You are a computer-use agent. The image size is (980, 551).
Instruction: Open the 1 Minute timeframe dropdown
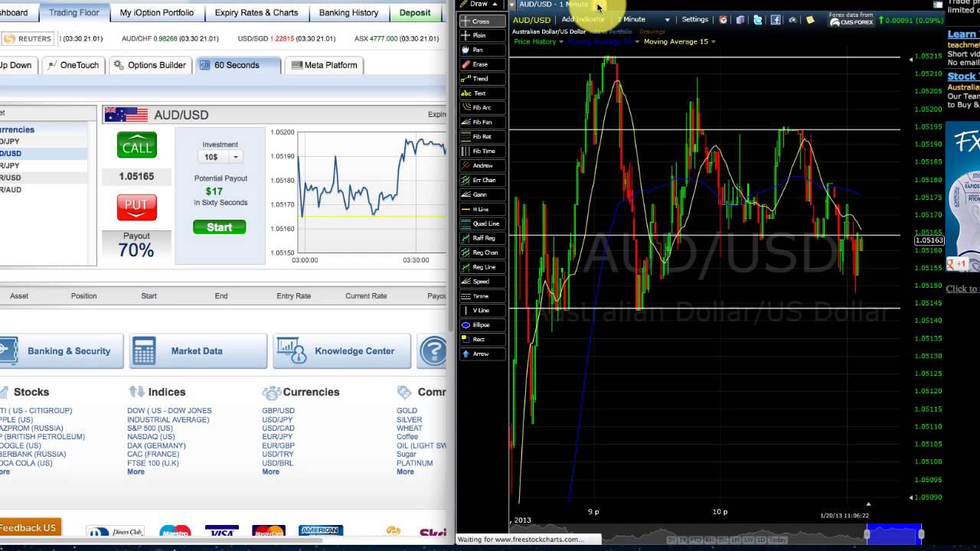(x=643, y=19)
